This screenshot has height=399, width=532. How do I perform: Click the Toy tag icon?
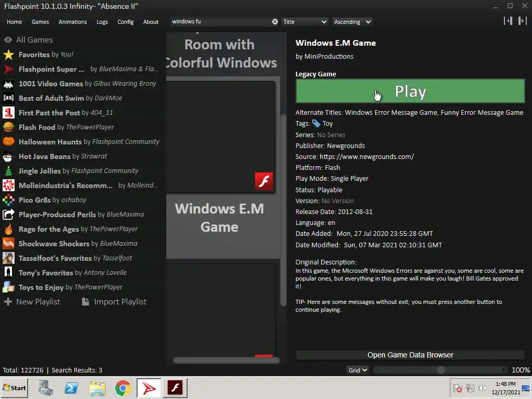click(316, 124)
